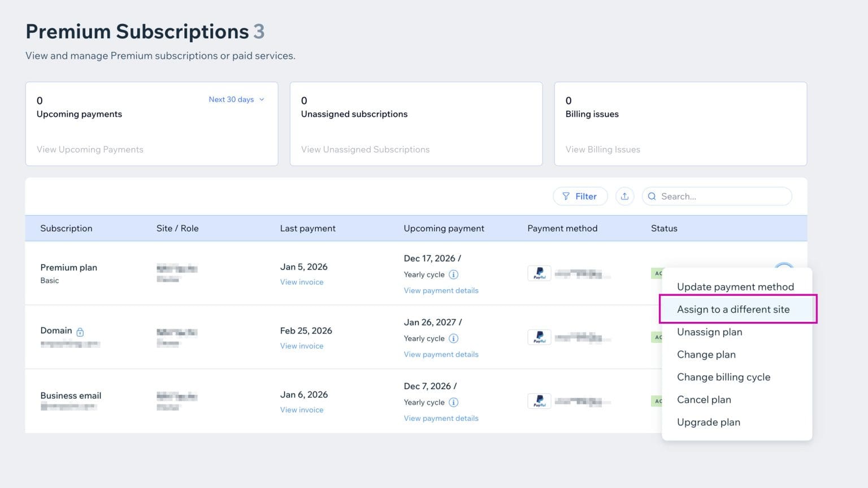Screen dimensions: 868x488
Task: Open the Next 30 days dropdown
Action: 236,99
